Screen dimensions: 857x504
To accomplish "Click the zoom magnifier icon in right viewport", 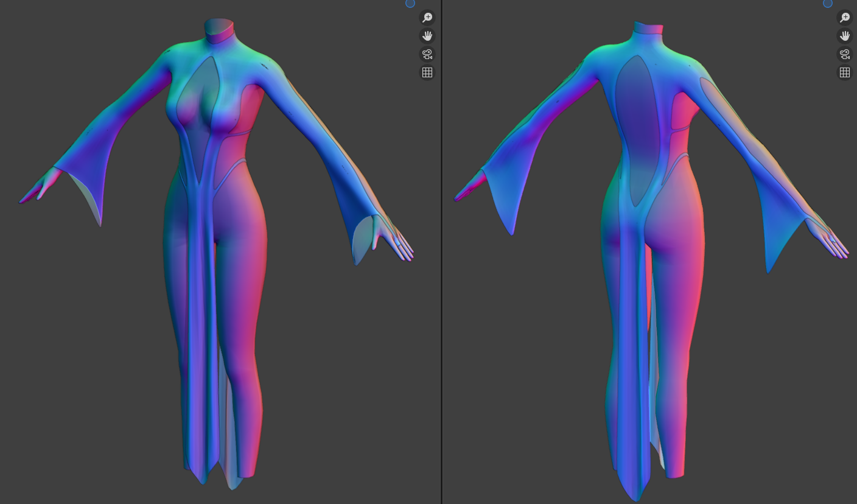I will coord(845,17).
